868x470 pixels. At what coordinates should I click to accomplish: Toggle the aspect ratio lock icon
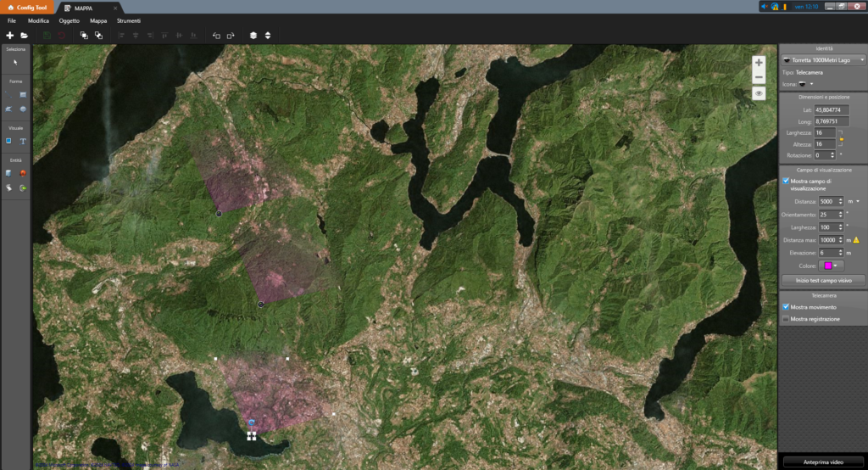pos(841,138)
